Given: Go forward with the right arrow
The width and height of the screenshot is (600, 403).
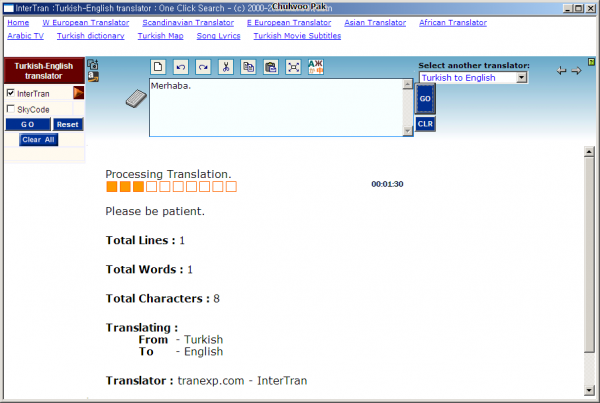Looking at the screenshot, I should [x=576, y=70].
